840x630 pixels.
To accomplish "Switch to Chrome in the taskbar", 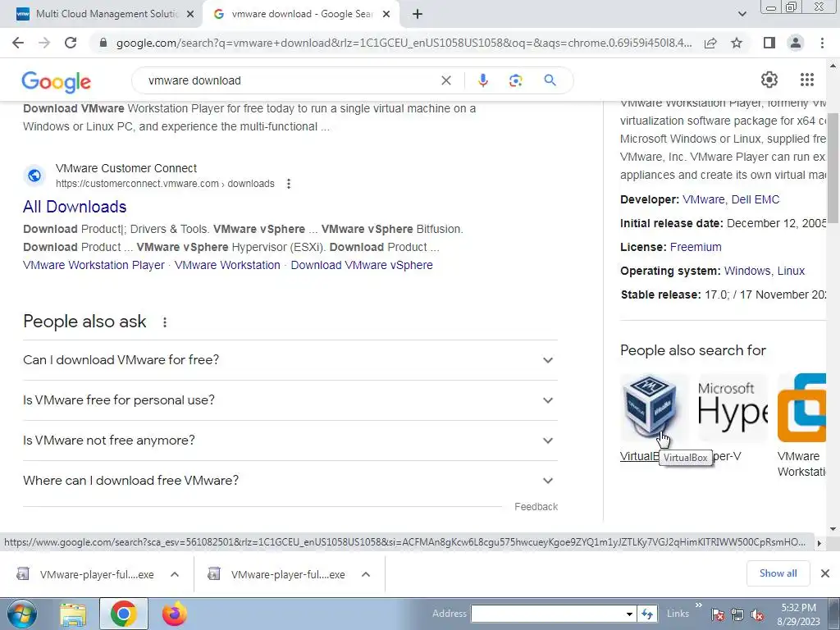I will pos(123,614).
